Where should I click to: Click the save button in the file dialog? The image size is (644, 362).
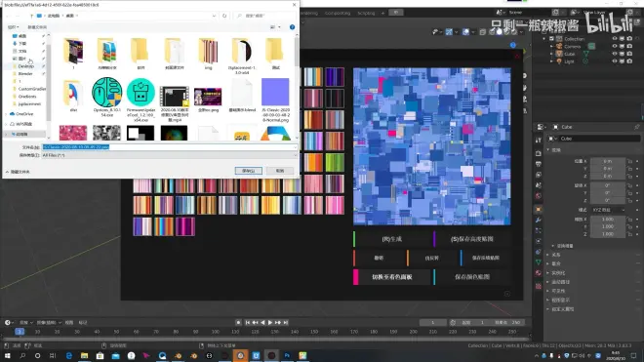coord(249,171)
